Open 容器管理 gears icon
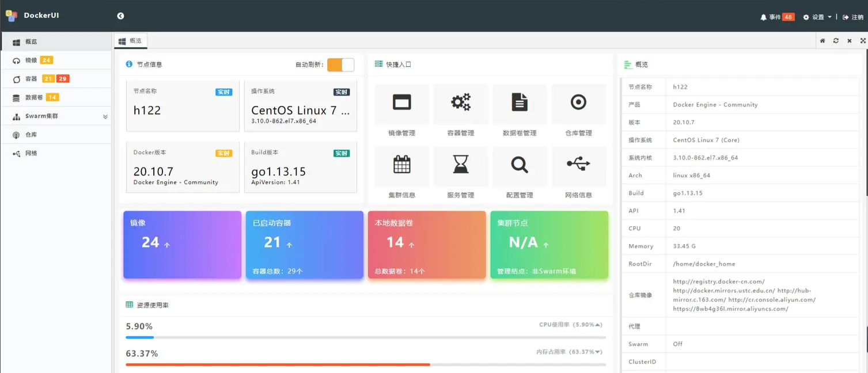This screenshot has height=373, width=868. point(460,103)
